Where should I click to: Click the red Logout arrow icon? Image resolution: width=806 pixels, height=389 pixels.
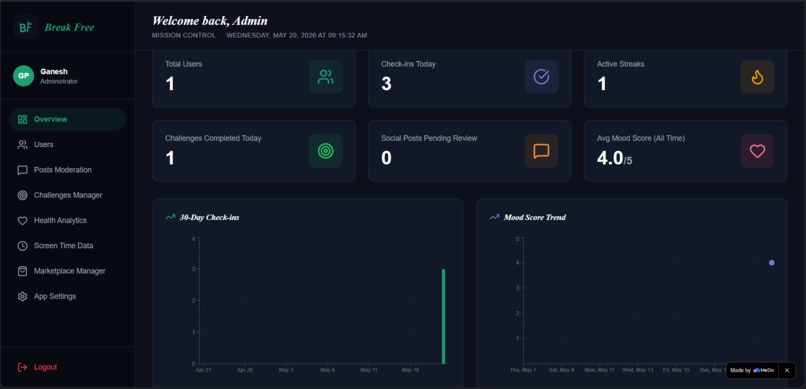[x=22, y=367]
